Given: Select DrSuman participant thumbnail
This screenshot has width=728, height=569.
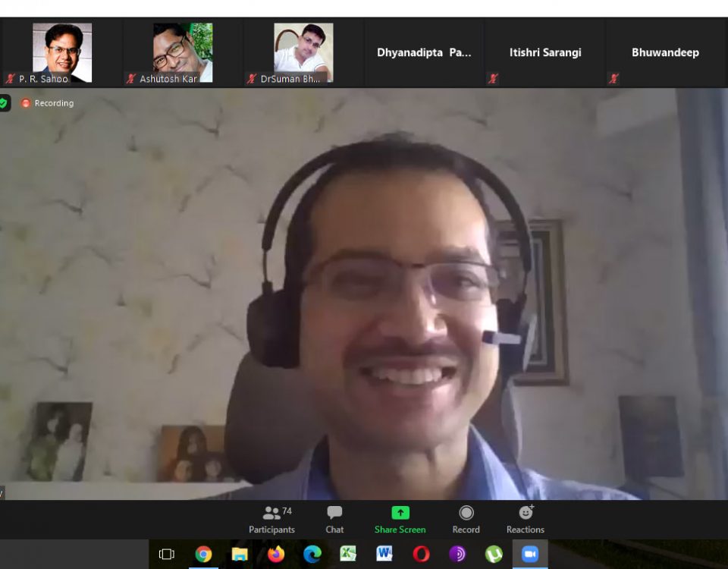Looking at the screenshot, I should [303, 53].
